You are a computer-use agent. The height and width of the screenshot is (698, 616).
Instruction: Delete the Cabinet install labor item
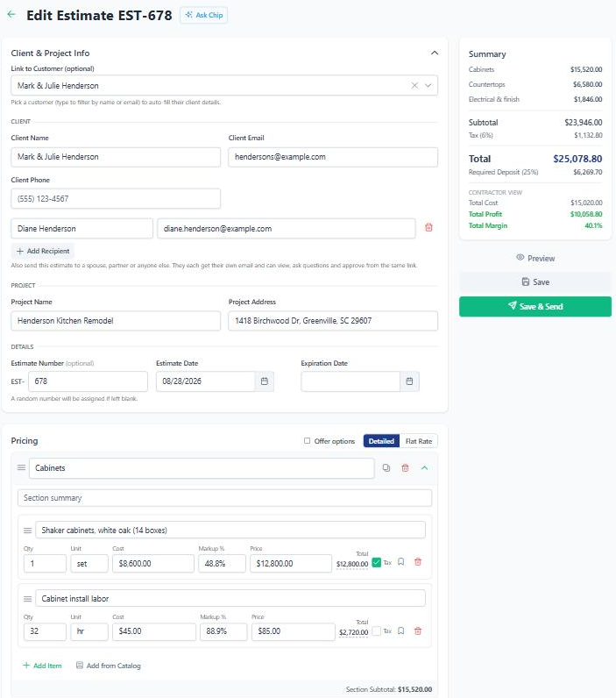[x=418, y=630]
